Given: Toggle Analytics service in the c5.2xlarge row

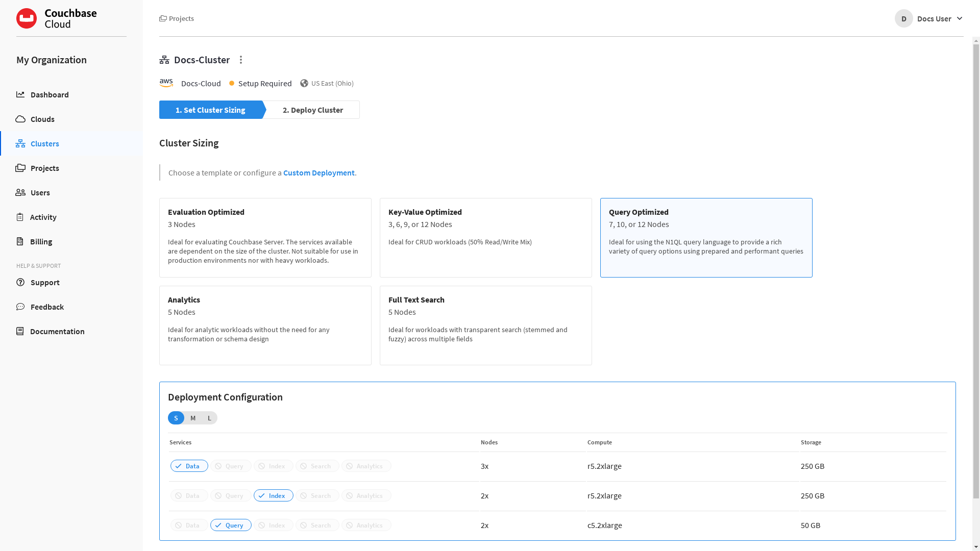Looking at the screenshot, I should point(366,525).
